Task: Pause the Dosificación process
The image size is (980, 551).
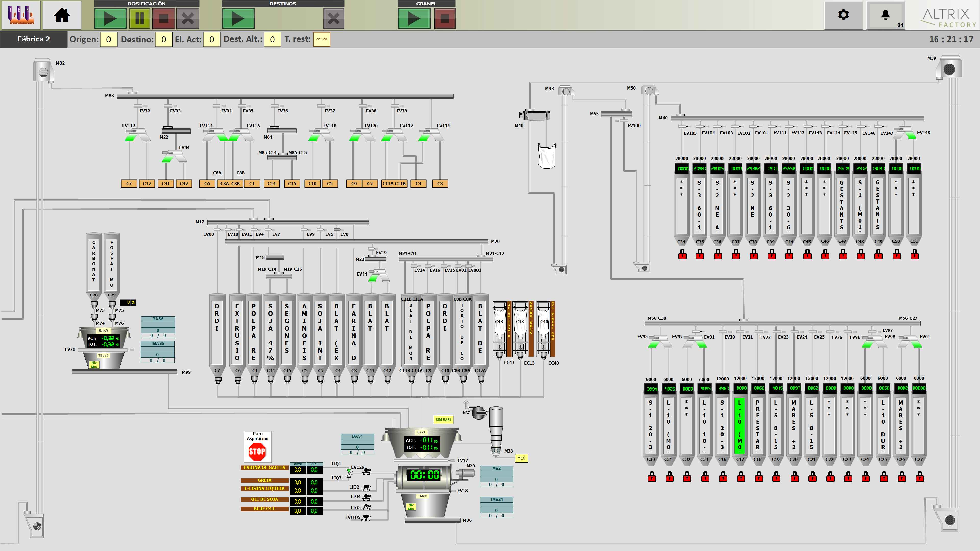Action: (x=140, y=18)
